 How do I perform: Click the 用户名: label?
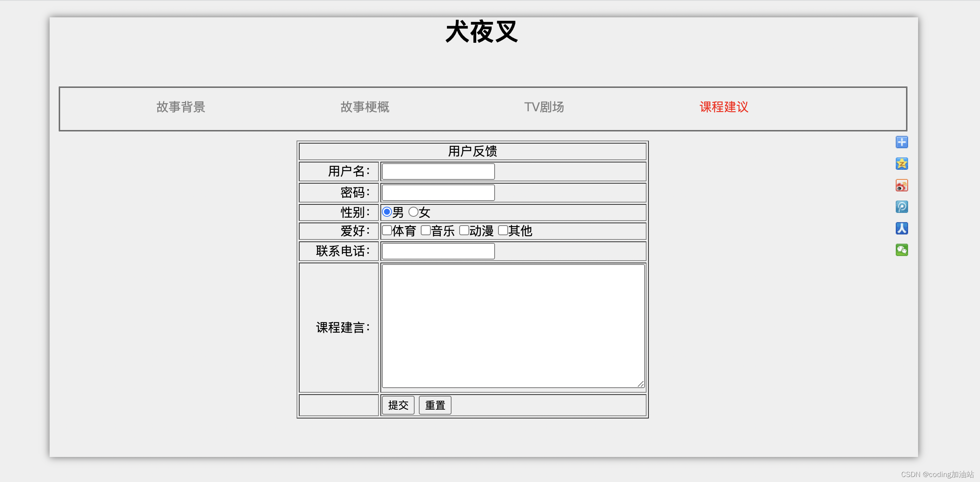point(349,171)
